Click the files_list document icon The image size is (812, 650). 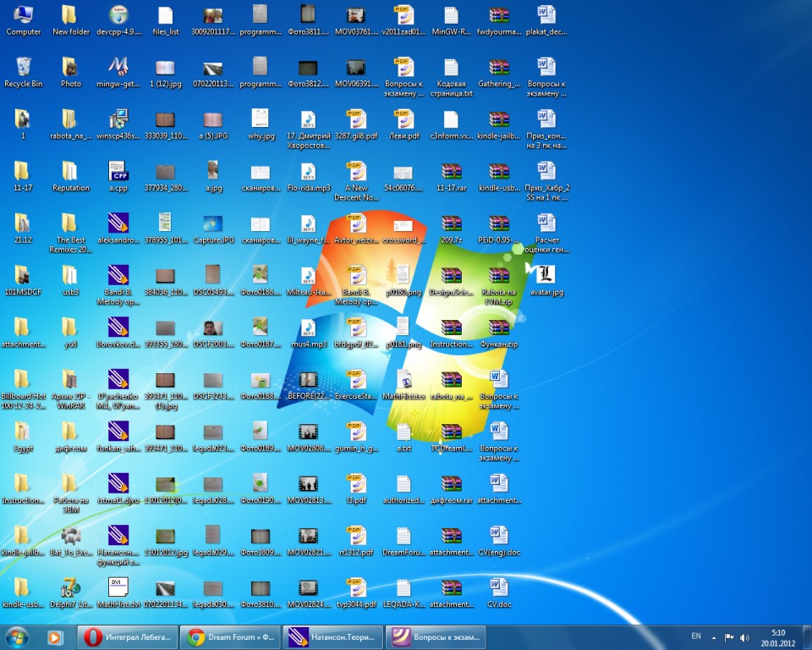166,20
